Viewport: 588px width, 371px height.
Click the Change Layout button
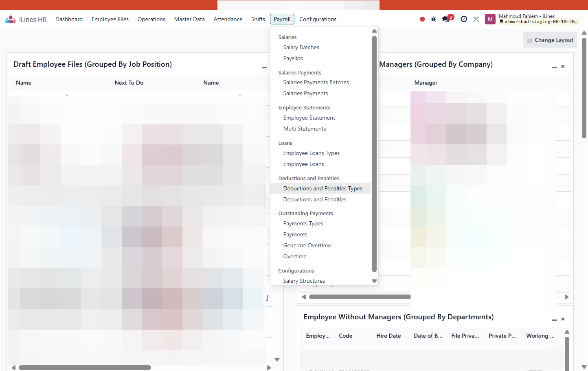pyautogui.click(x=550, y=40)
